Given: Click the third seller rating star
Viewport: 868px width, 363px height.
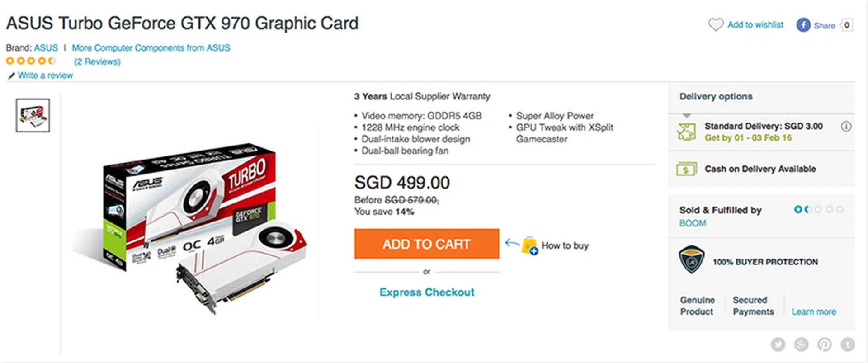Looking at the screenshot, I should (818, 209).
